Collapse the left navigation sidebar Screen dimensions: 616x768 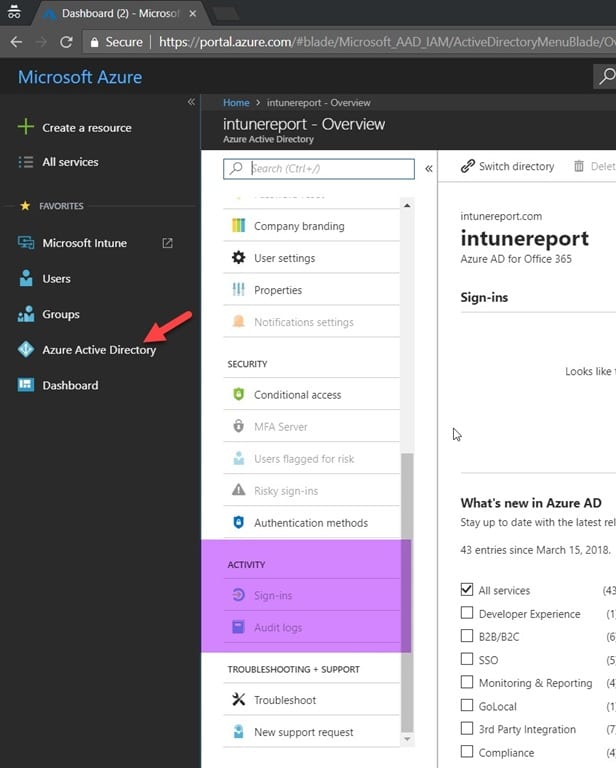pos(191,102)
